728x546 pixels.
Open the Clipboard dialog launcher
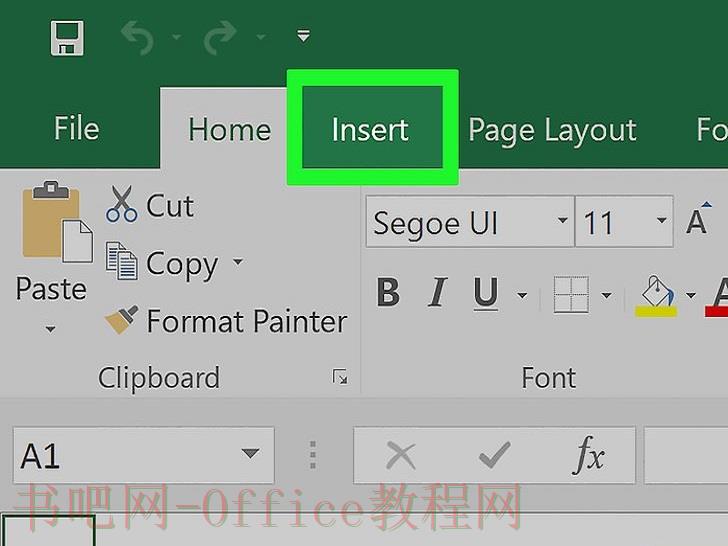340,377
